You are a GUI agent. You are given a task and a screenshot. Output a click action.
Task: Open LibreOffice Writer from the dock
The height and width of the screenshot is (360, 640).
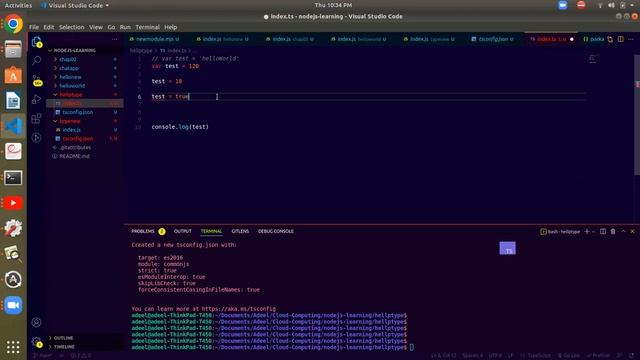click(x=13, y=101)
